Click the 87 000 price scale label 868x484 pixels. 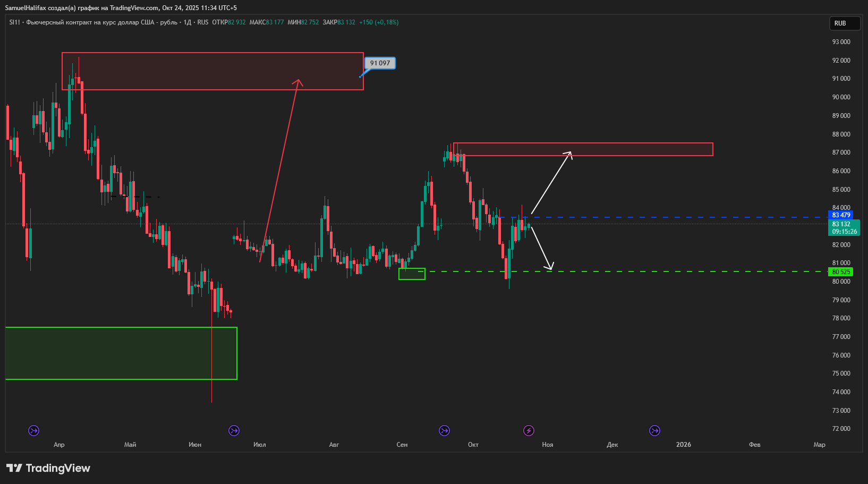pos(841,152)
